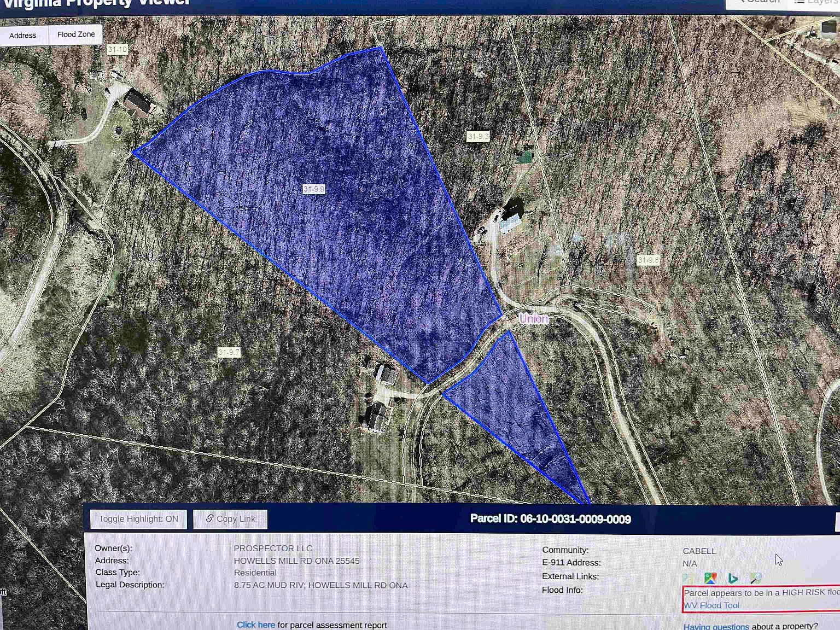The image size is (840, 630).
Task: Click the highlighted parcel 31-9.9 label
Action: click(314, 189)
